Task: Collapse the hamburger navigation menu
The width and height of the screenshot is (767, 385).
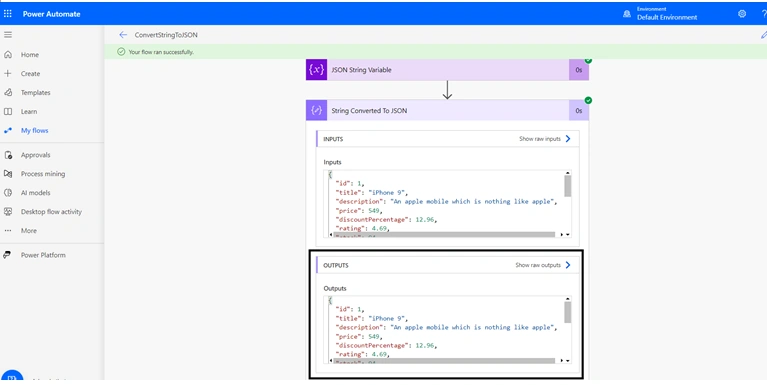Action: tap(8, 35)
